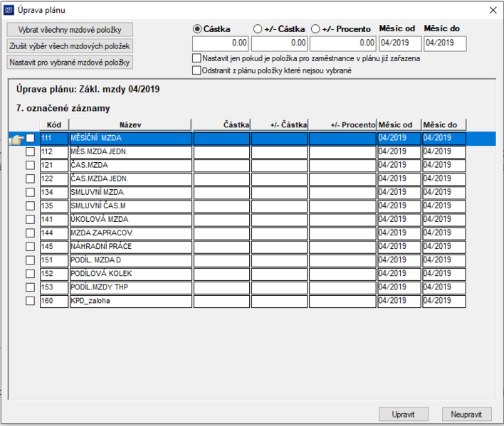504x426 pixels.
Task: Select the SMLUVNÍ MZDA name cell
Action: point(131,193)
